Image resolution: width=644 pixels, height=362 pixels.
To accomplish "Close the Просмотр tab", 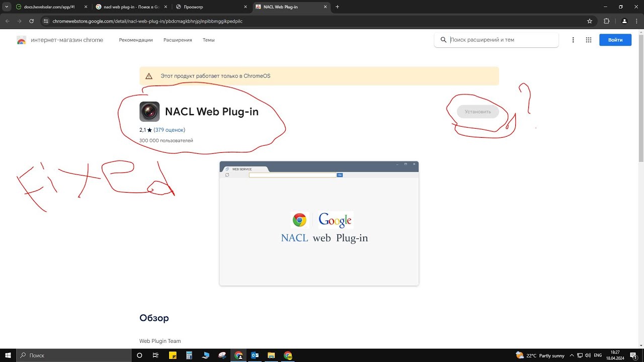I will click(x=245, y=7).
